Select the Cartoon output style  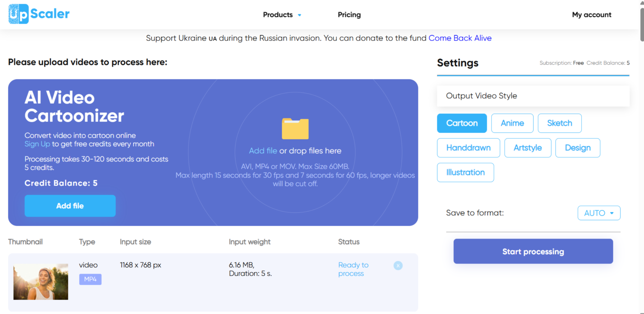tap(462, 123)
